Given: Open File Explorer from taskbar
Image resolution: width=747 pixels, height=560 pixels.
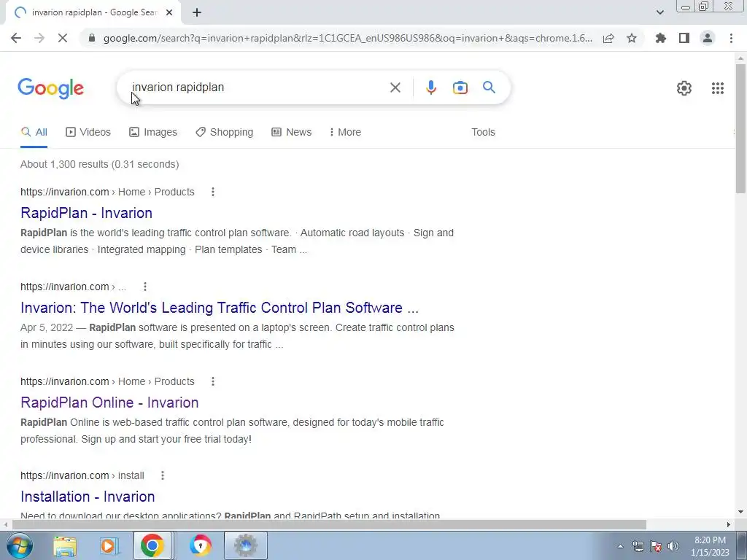Looking at the screenshot, I should (x=65, y=545).
